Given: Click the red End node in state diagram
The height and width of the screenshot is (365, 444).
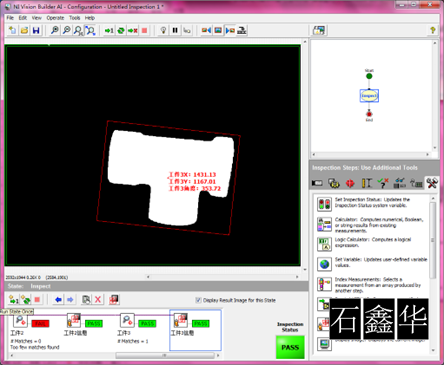Looking at the screenshot, I should [369, 114].
